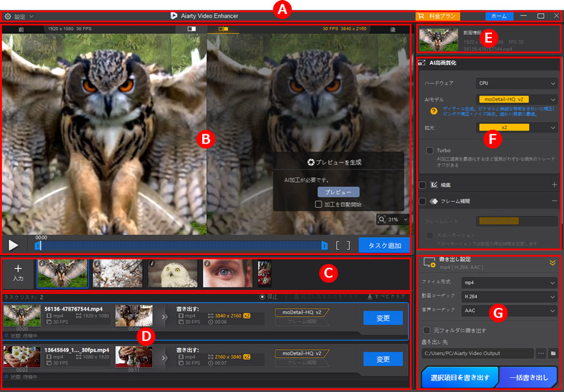Open the 音声コーデック AAC dropdown
The height and width of the screenshot is (392, 564).
click(509, 310)
